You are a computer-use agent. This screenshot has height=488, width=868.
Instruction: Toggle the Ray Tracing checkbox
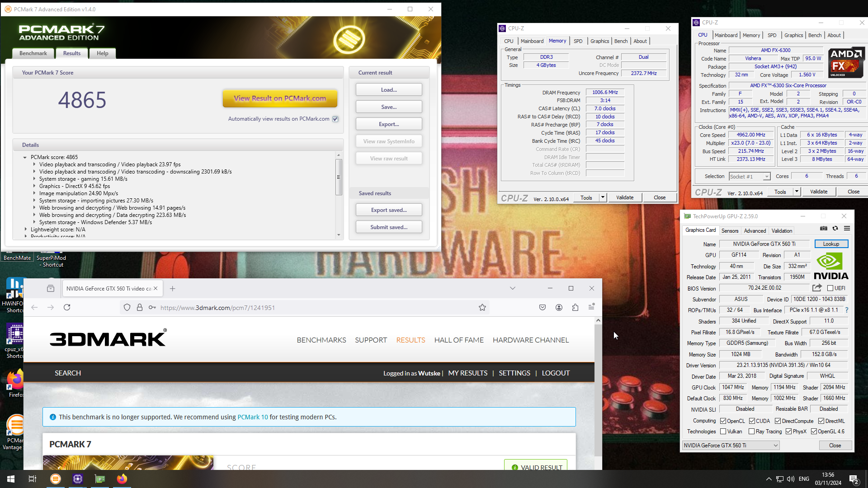pos(751,432)
